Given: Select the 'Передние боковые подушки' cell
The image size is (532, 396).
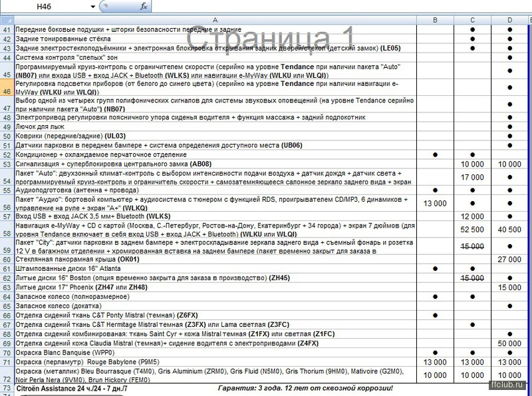Looking at the screenshot, I should point(215,29).
